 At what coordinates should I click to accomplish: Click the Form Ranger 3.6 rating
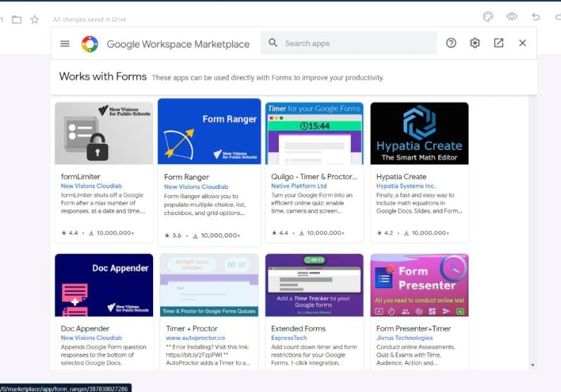[173, 235]
